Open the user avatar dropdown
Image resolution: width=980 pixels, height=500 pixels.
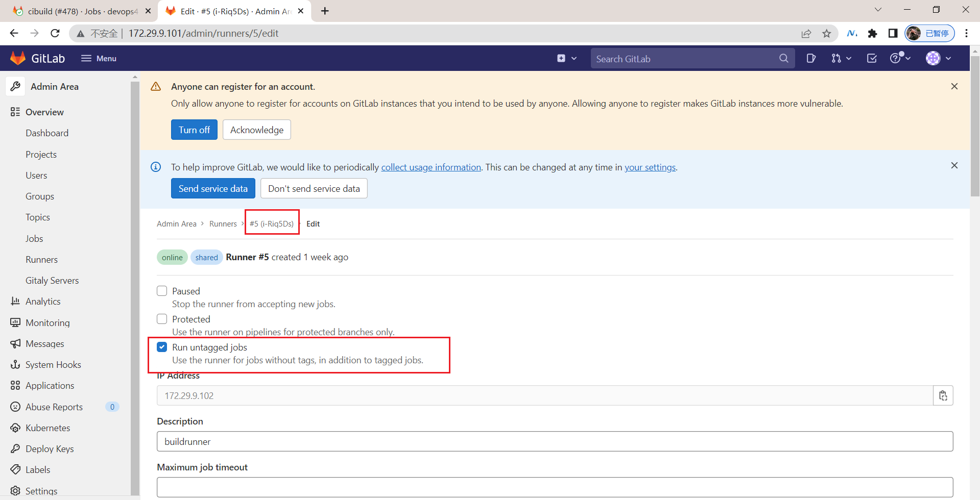point(939,58)
